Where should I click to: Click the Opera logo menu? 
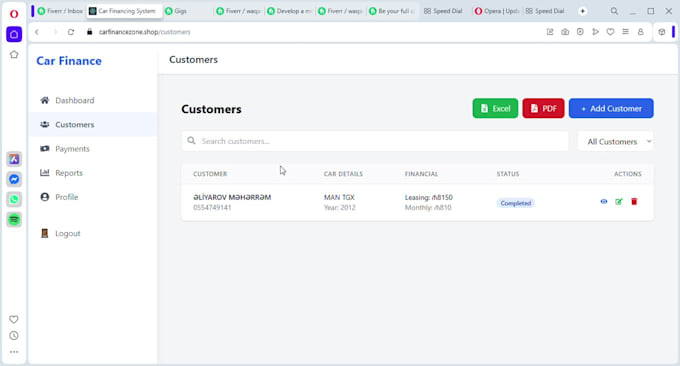pos(14,14)
